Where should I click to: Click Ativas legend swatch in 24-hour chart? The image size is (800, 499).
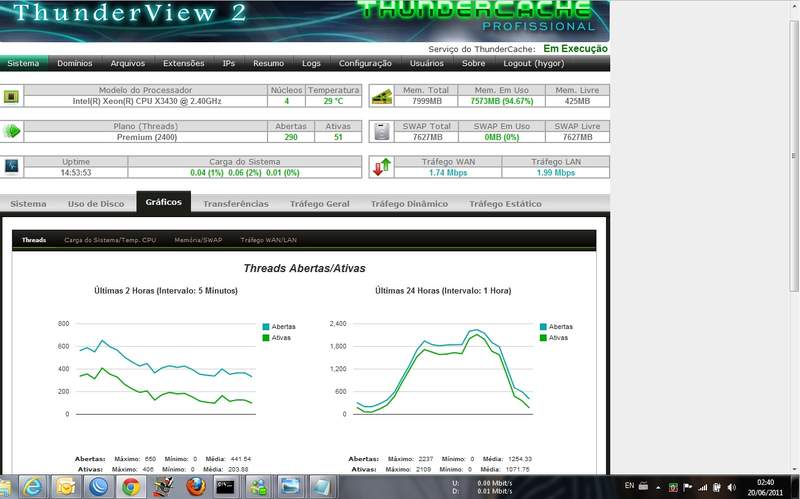pyautogui.click(x=543, y=338)
